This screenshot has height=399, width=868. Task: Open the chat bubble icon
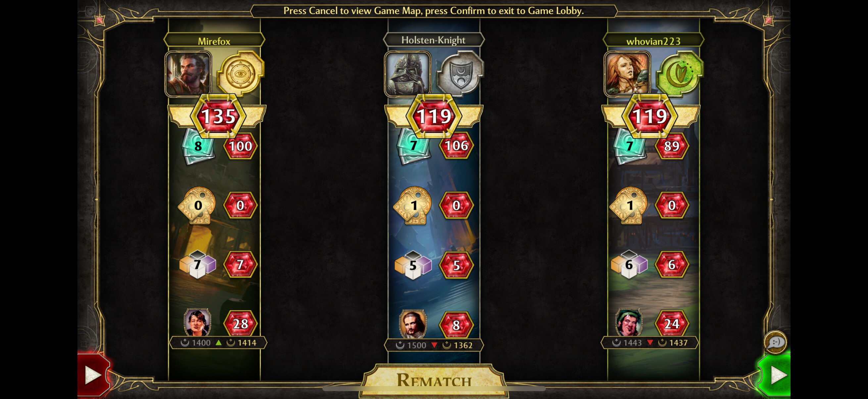pos(775,342)
